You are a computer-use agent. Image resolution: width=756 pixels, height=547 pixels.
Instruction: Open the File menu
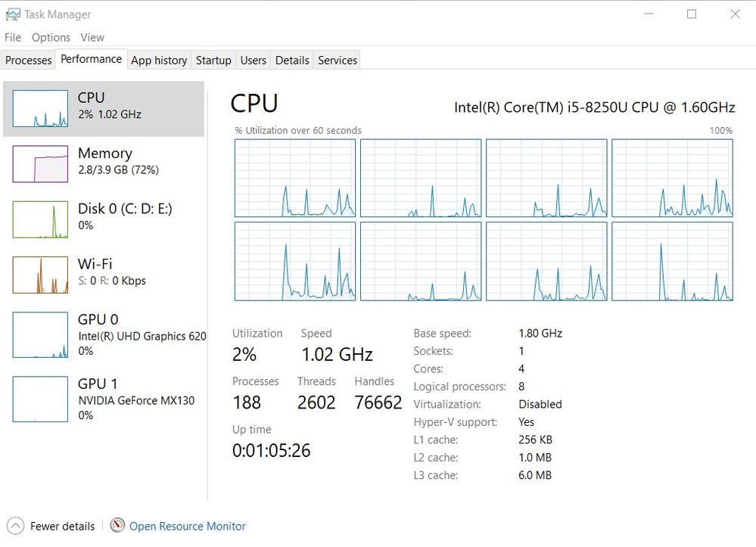tap(13, 37)
